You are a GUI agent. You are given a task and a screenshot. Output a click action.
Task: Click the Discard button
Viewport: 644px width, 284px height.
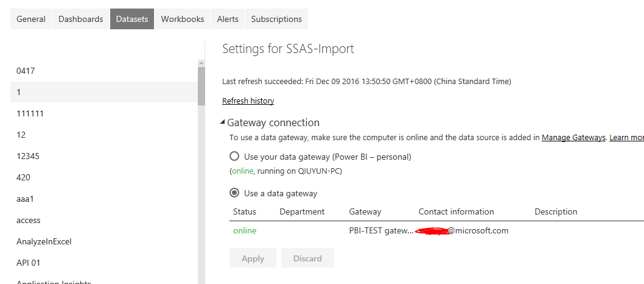307,258
